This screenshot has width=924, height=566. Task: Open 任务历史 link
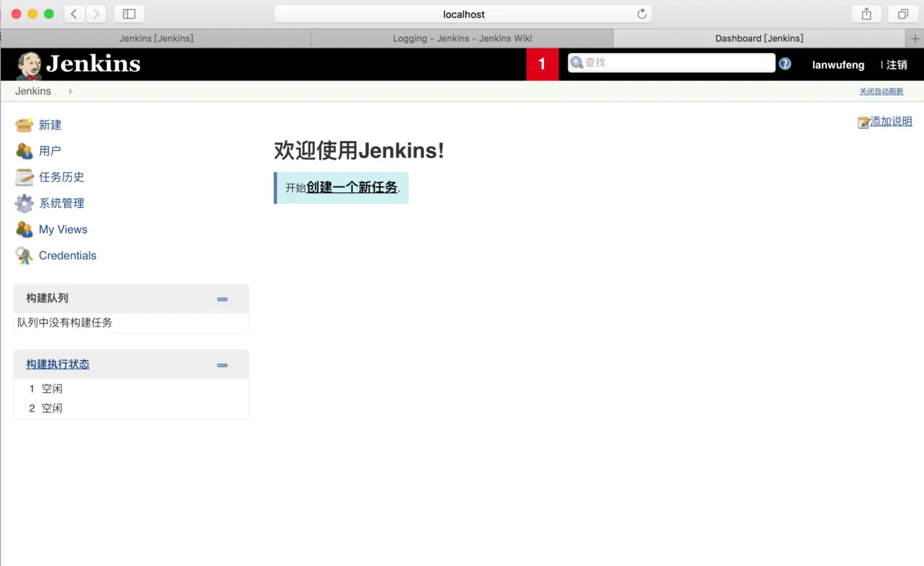[62, 177]
